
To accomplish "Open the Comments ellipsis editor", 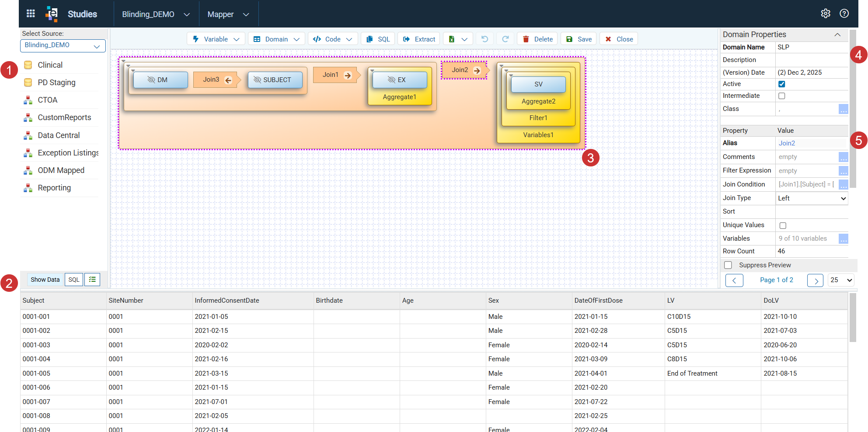I will click(844, 157).
